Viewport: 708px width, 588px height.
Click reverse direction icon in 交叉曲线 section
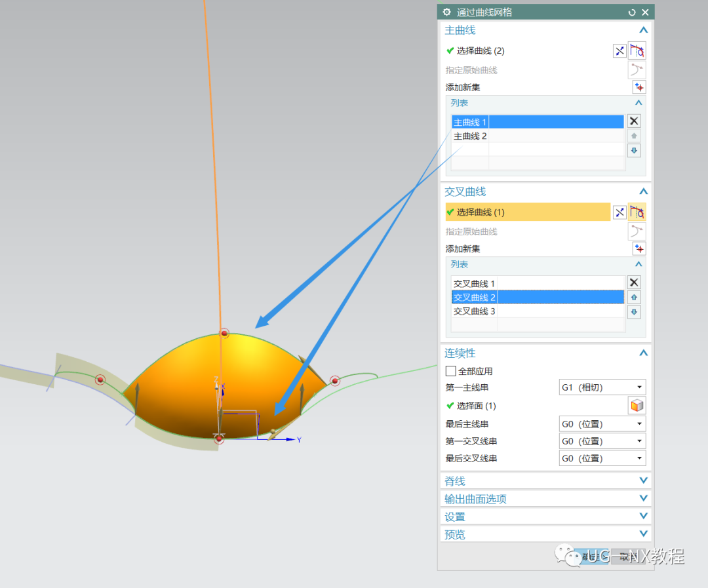pyautogui.click(x=619, y=212)
